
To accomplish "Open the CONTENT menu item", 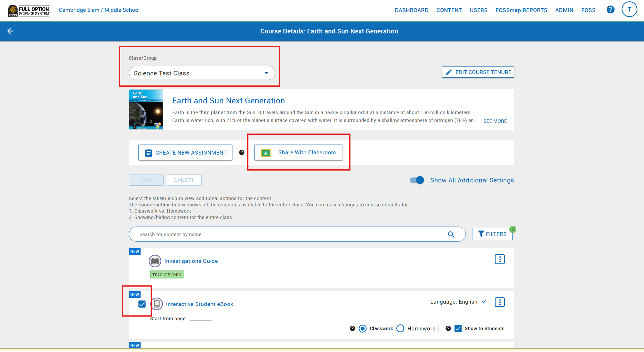I will (x=449, y=10).
